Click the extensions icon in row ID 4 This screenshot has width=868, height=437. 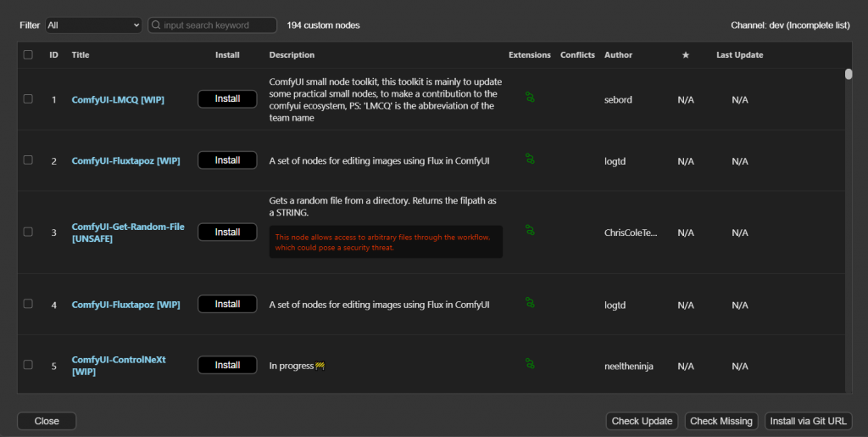click(x=530, y=302)
